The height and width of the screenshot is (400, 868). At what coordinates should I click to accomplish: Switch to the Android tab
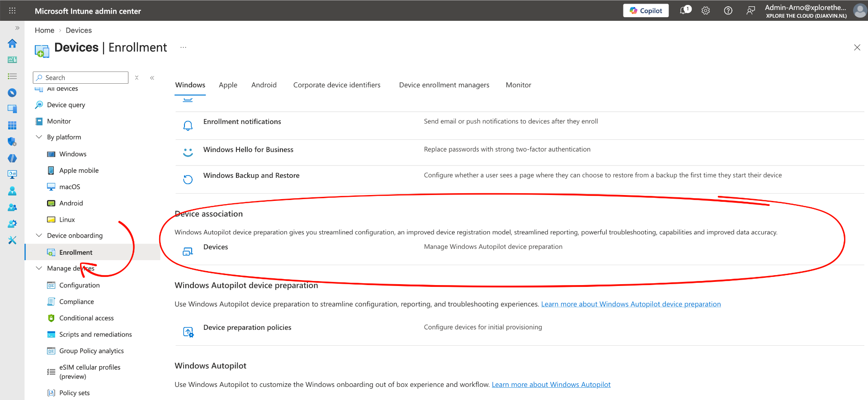pos(264,85)
